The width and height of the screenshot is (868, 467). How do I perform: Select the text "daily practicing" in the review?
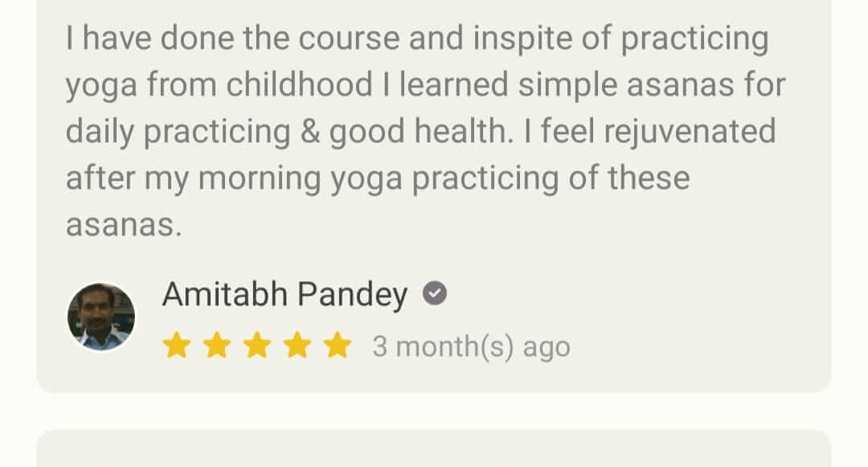pos(177,132)
